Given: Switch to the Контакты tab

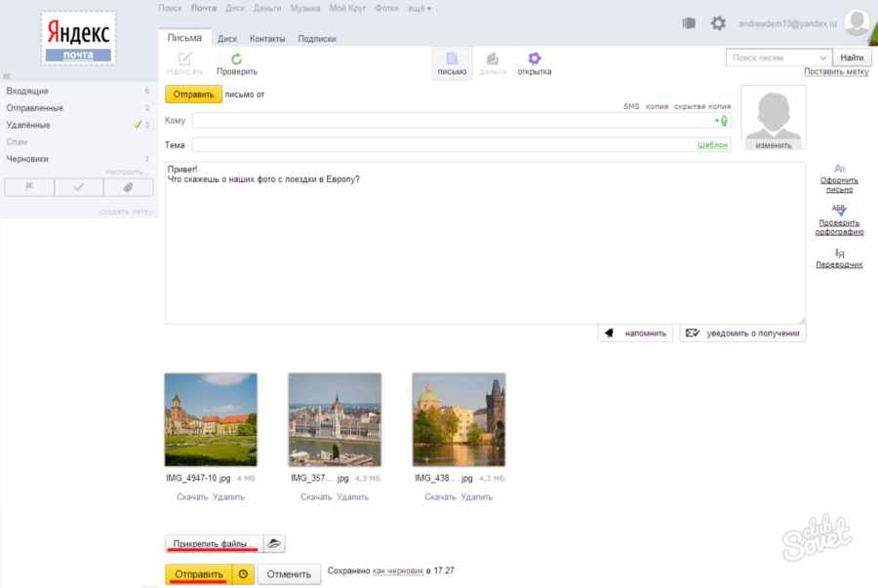Looking at the screenshot, I should pos(267,39).
